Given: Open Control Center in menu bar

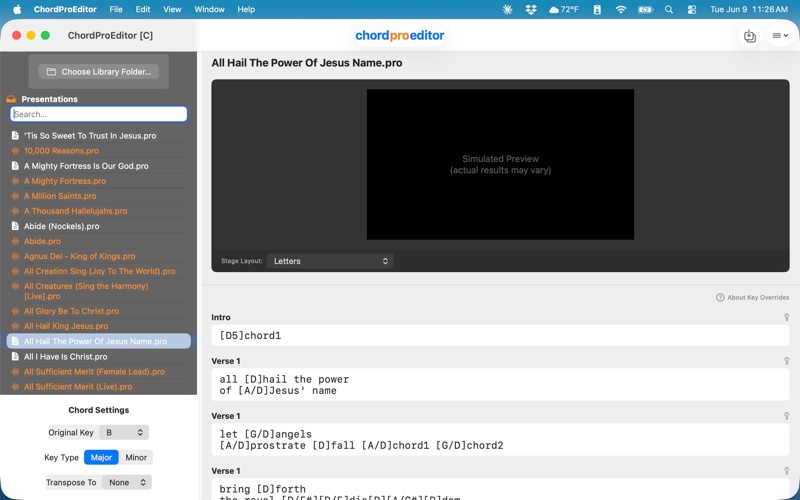Looking at the screenshot, I should click(x=692, y=9).
